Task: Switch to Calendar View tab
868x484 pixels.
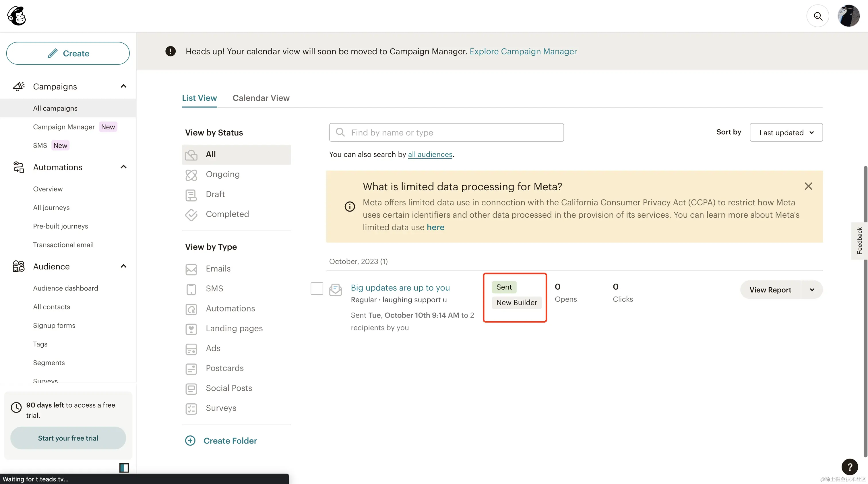Action: click(x=261, y=98)
